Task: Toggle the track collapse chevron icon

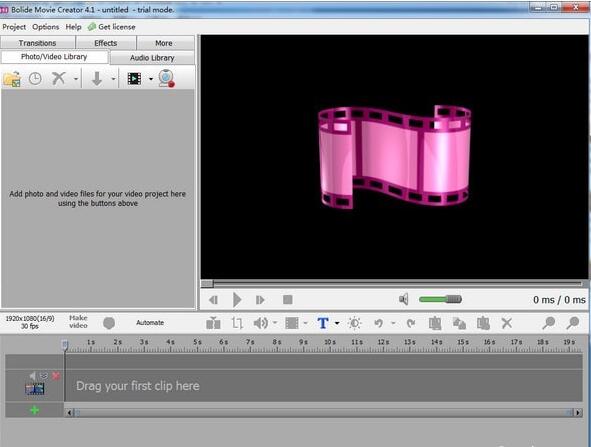Action: [44, 375]
